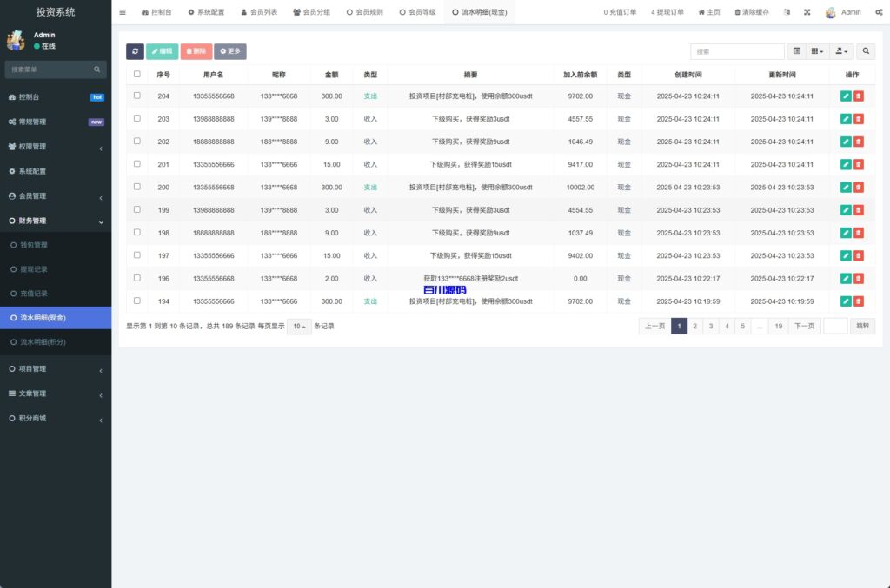
Task: Check the checkbox for row 198
Action: 136,232
